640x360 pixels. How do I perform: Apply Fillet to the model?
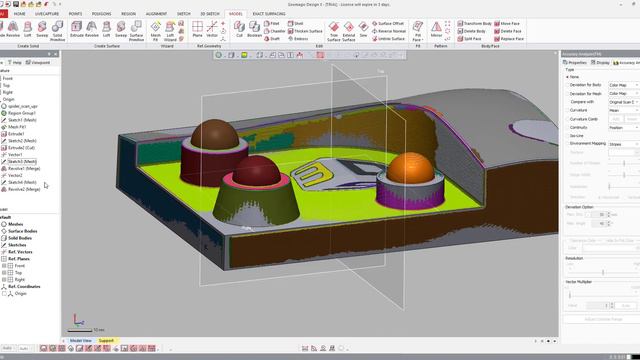coord(272,24)
